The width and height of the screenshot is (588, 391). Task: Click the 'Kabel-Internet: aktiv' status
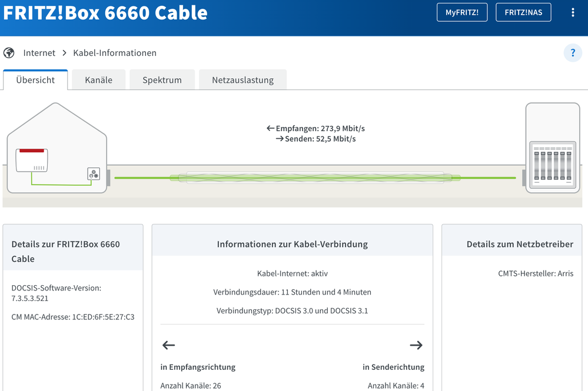[x=293, y=273]
